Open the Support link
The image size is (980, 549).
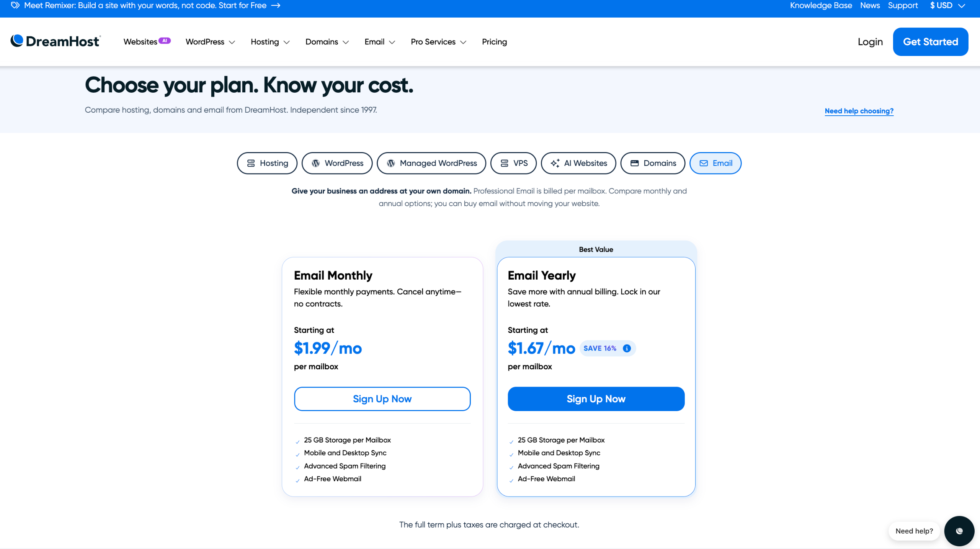(903, 5)
